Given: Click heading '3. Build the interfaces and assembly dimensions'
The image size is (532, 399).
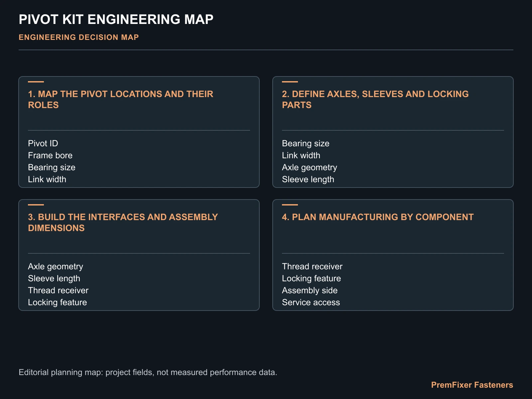Looking at the screenshot, I should pos(123,222).
